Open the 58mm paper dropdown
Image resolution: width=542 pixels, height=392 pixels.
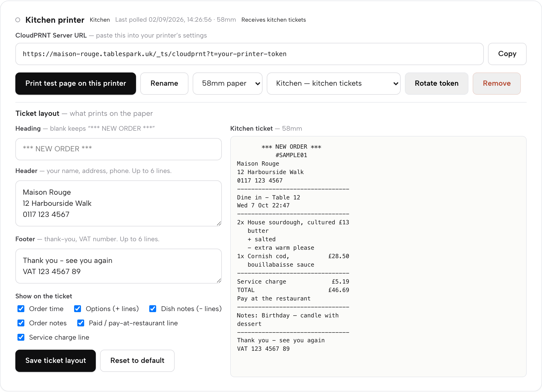coord(228,84)
